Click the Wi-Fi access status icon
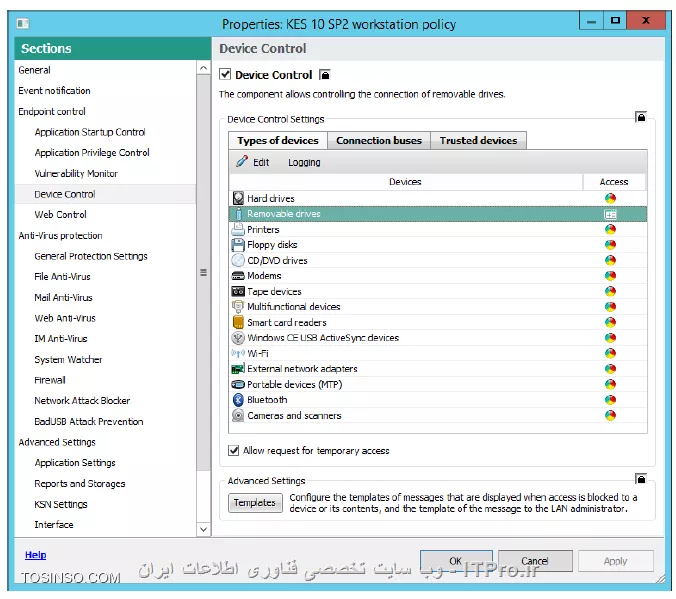 pos(610,353)
